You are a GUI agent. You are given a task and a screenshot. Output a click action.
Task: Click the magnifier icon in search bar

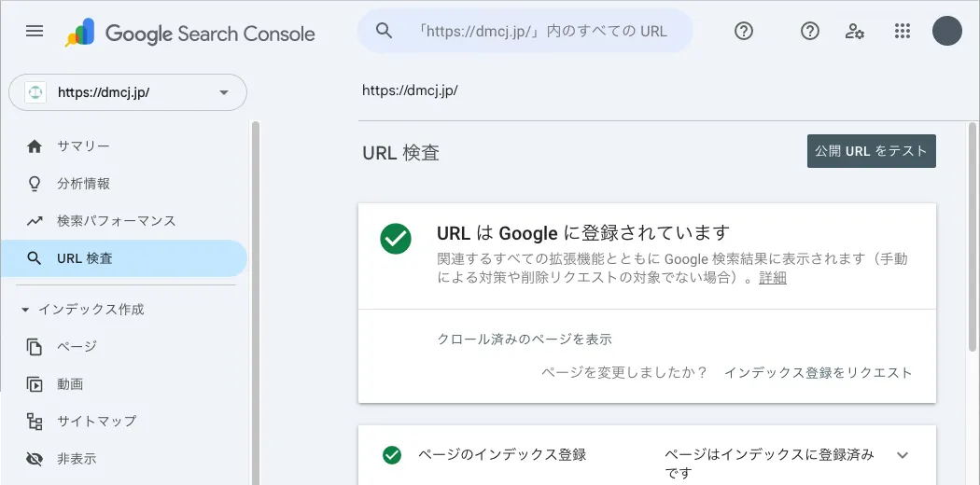pos(385,31)
